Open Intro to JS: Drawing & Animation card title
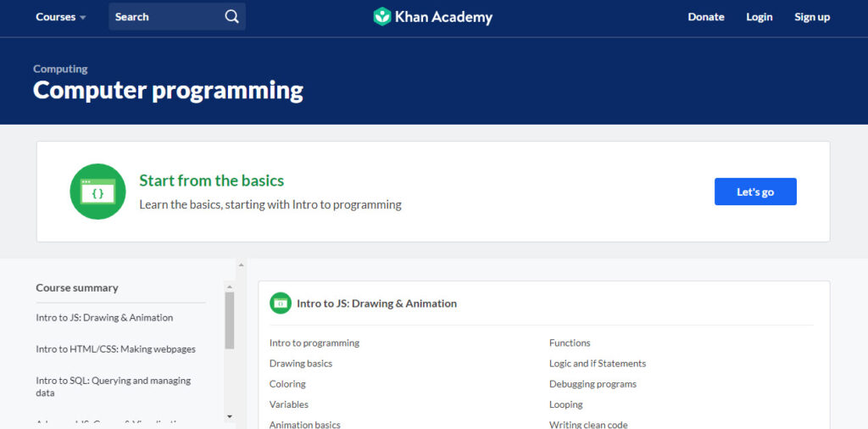Screen dimensions: 868x429 click(376, 304)
